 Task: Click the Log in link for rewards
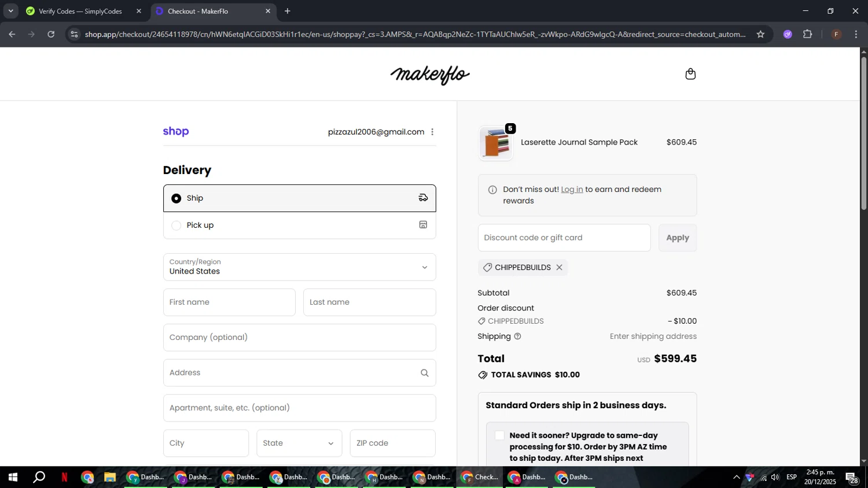click(572, 190)
